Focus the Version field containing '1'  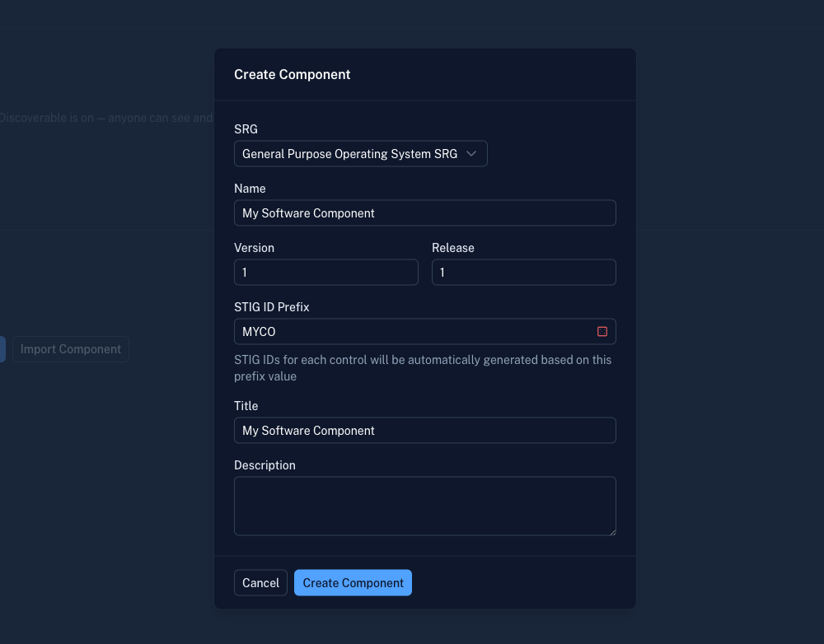tap(325, 272)
